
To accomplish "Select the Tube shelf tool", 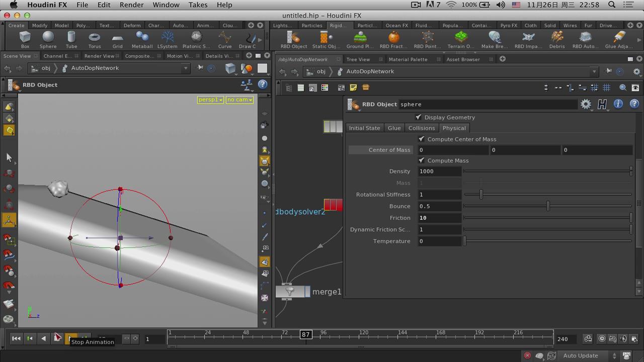I will 71,40.
